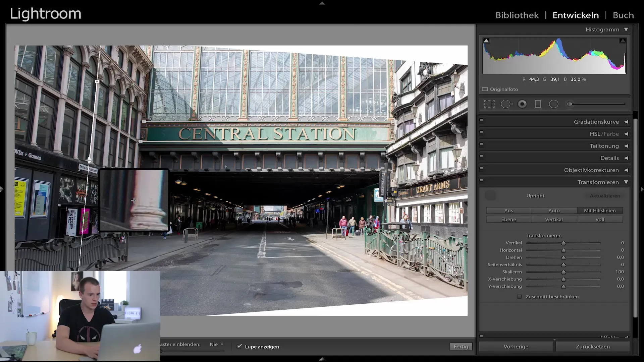Click the tool strip slider at right
Screen dimensions: 644x362
click(596, 104)
